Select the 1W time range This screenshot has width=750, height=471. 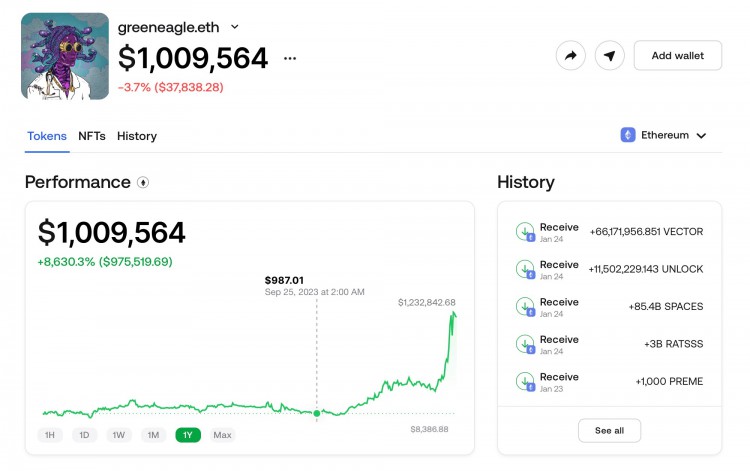[119, 435]
